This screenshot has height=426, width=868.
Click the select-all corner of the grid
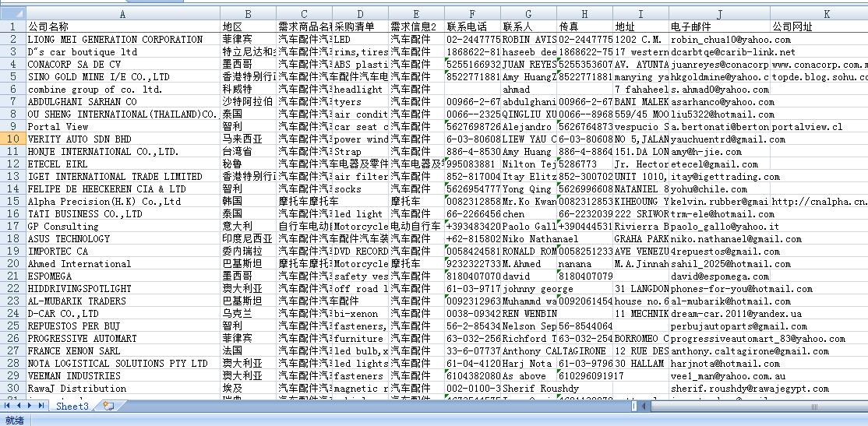pyautogui.click(x=12, y=14)
